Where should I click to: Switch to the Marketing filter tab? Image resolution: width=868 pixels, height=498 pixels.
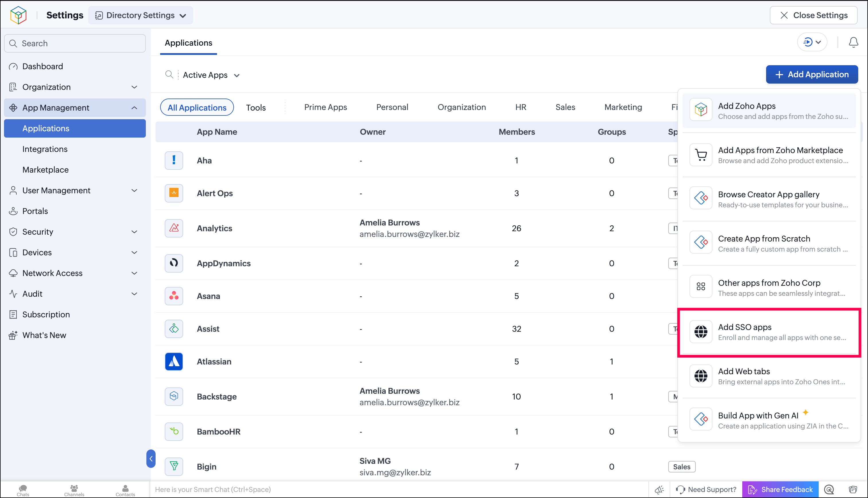point(623,107)
